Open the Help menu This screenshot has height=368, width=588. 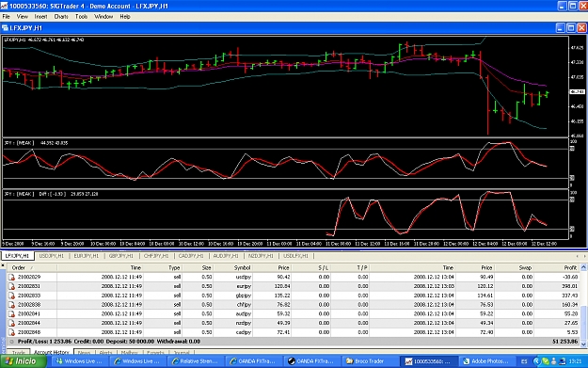coord(125,17)
